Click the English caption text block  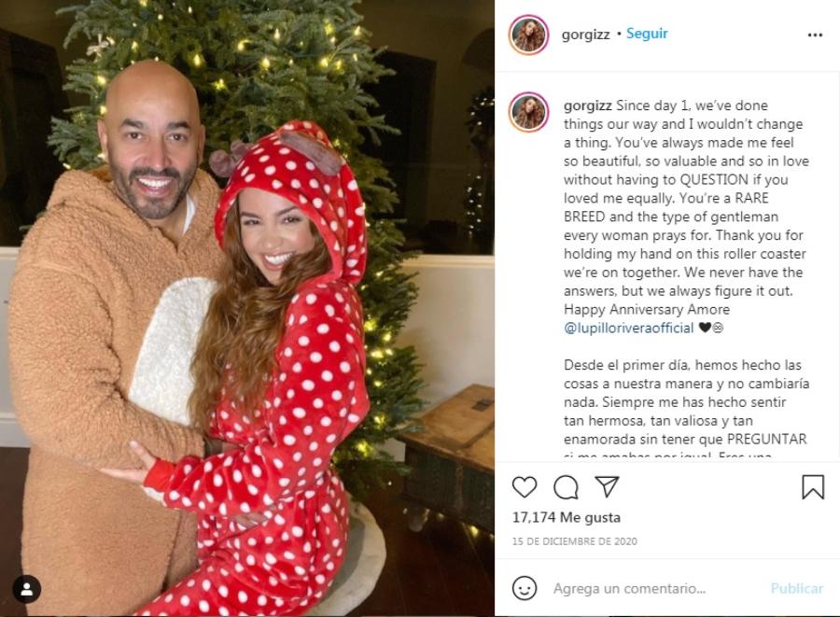click(x=686, y=217)
